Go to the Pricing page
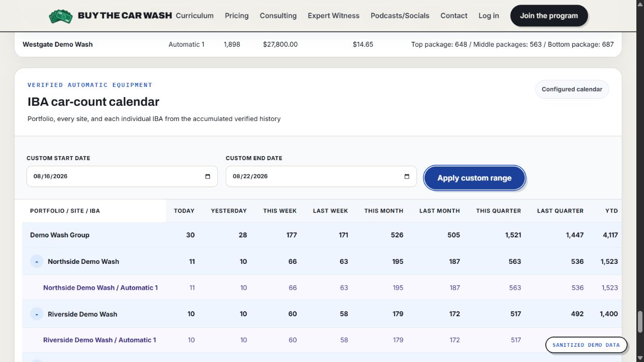This screenshot has width=644, height=362. pyautogui.click(x=237, y=16)
